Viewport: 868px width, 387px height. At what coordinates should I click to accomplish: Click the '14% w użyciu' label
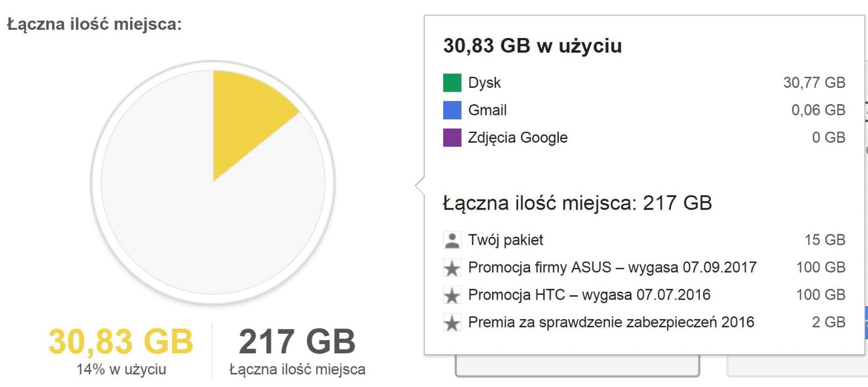tap(121, 370)
